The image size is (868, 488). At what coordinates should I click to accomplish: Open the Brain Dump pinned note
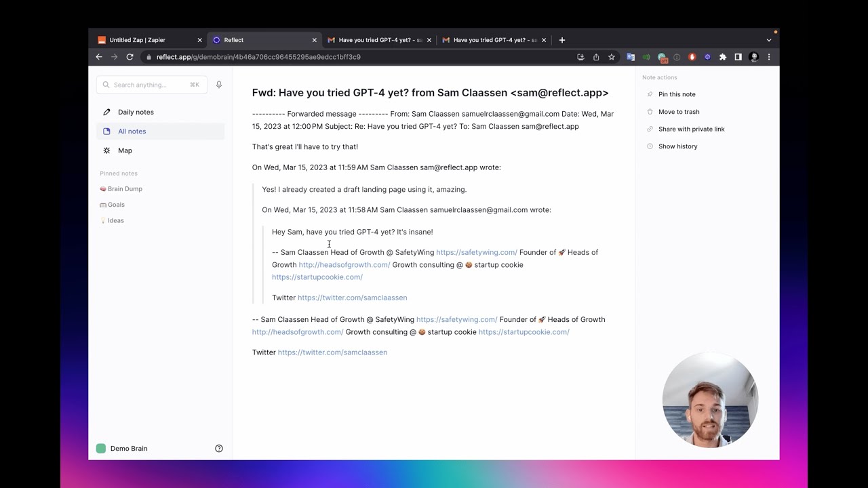121,189
